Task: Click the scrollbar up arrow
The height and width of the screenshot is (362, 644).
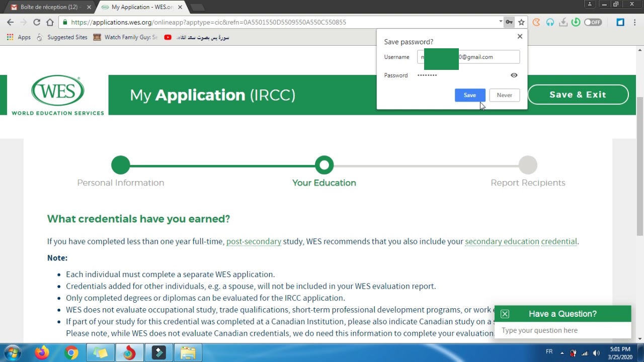Action: [640, 50]
